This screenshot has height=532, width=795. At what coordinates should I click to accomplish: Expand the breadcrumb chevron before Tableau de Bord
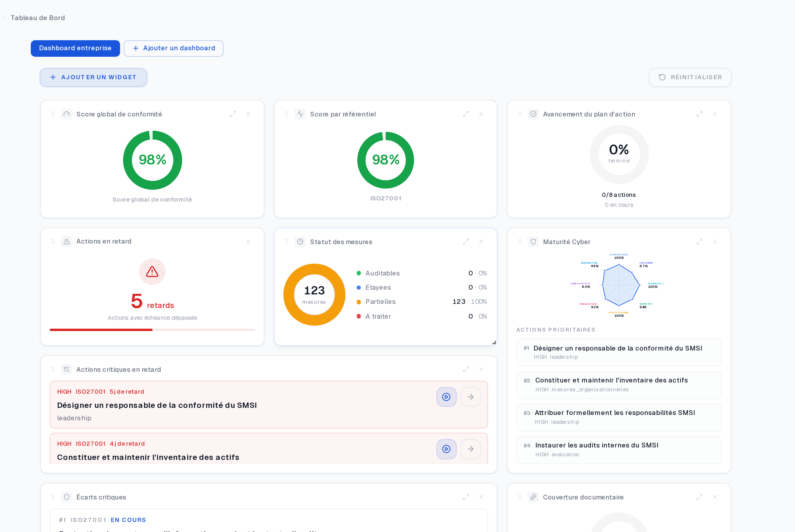point(4,18)
